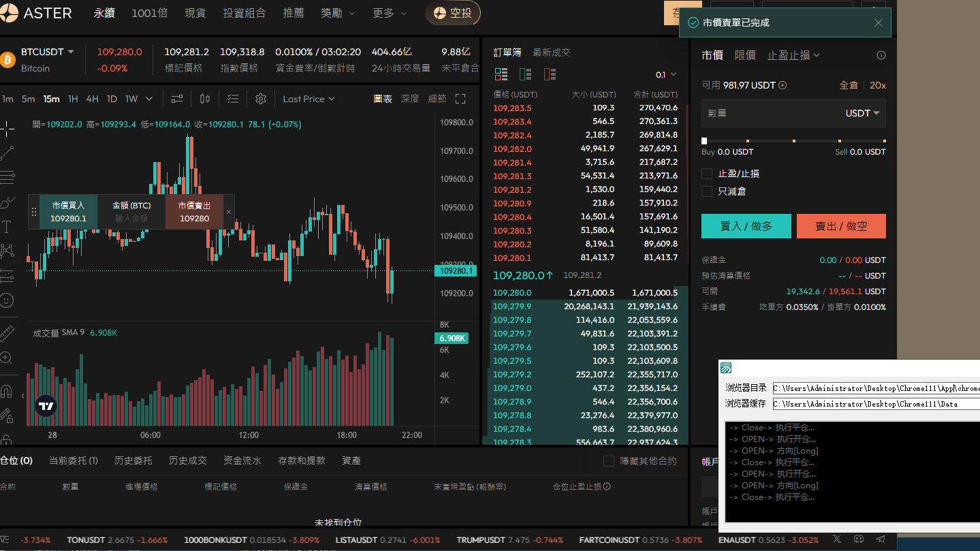Check the 只減倉 reduce-only box
The image size is (980, 551).
click(707, 191)
